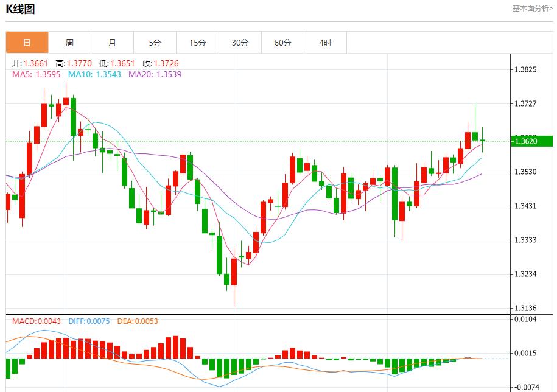The image size is (557, 392).
Task: Select the 4时 interval tab
Action: (x=324, y=42)
